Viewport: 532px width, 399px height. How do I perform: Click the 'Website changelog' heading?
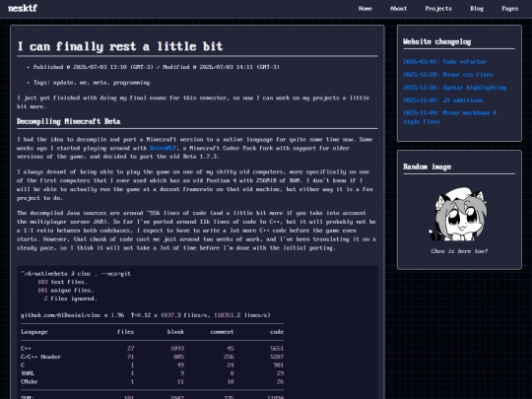[x=437, y=41]
